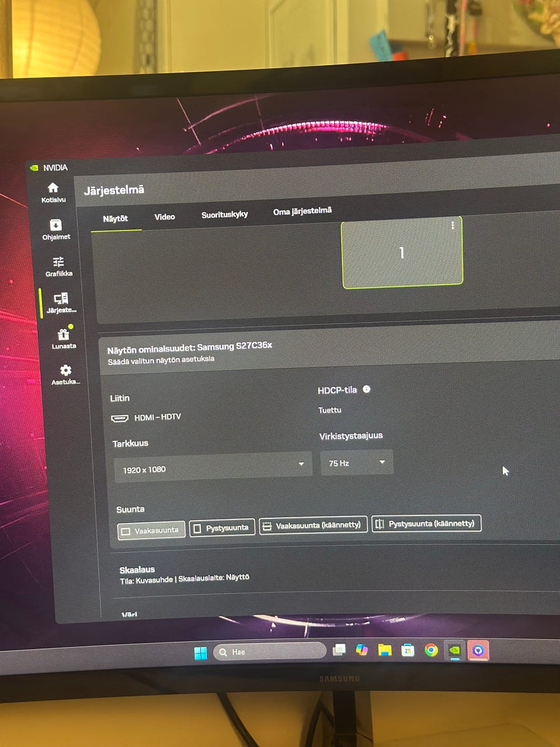560x747 pixels.
Task: Click the NVIDIA app taskbar icon
Action: point(454,650)
